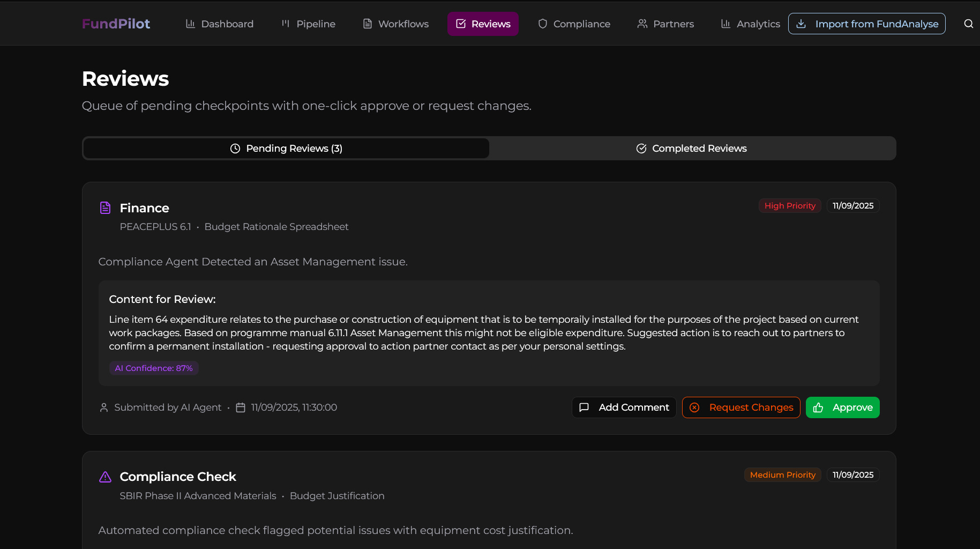Switch to the Completed Reviews tab
Screen dimensions: 980x549
coord(692,149)
